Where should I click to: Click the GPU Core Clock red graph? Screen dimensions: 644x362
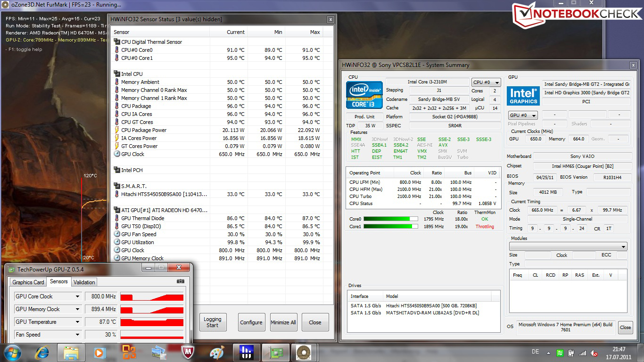click(x=152, y=296)
